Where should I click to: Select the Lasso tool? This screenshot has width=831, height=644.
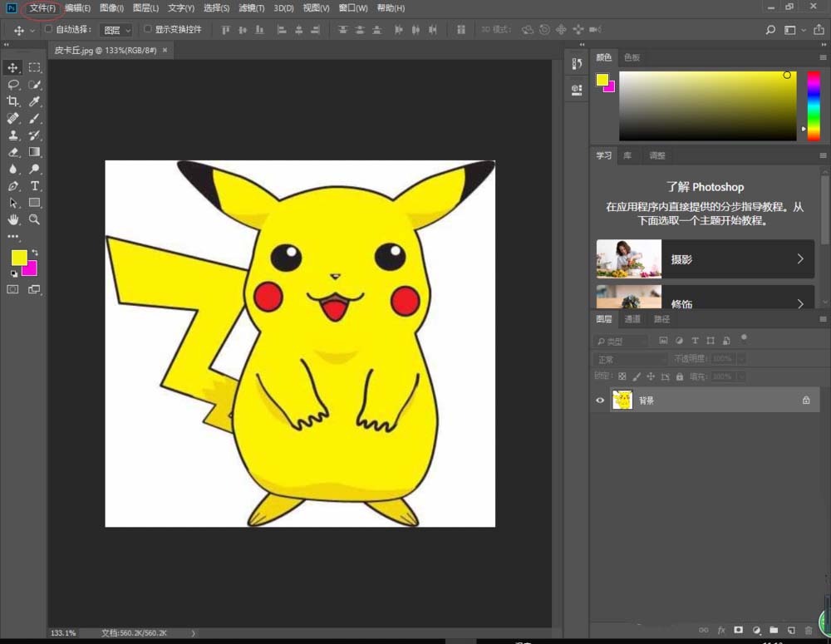pos(13,85)
